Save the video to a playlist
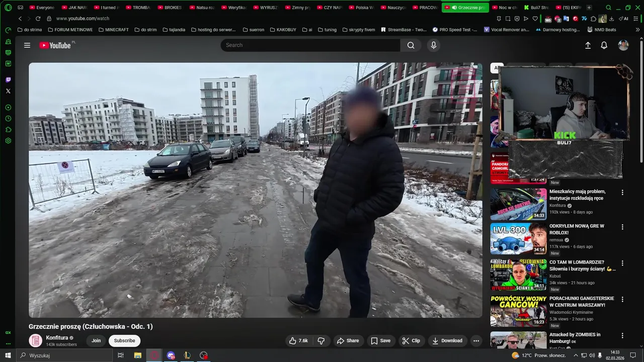 (380, 341)
